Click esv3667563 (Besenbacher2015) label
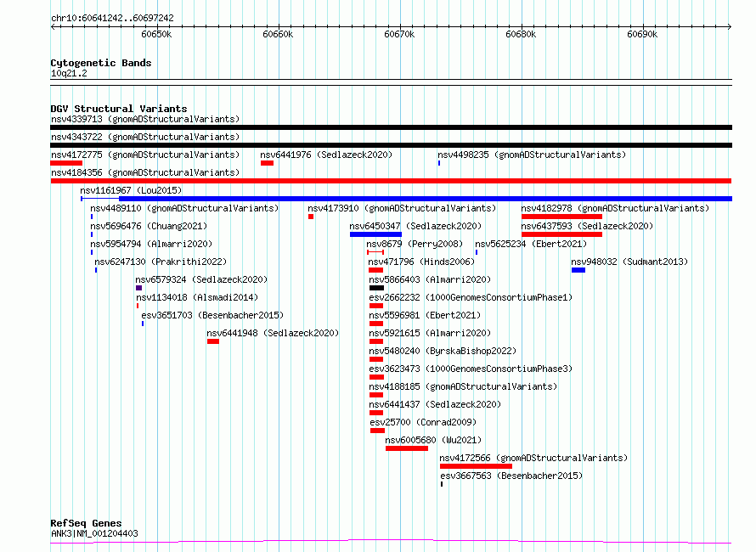This screenshot has height=552, width=756. pos(511,476)
